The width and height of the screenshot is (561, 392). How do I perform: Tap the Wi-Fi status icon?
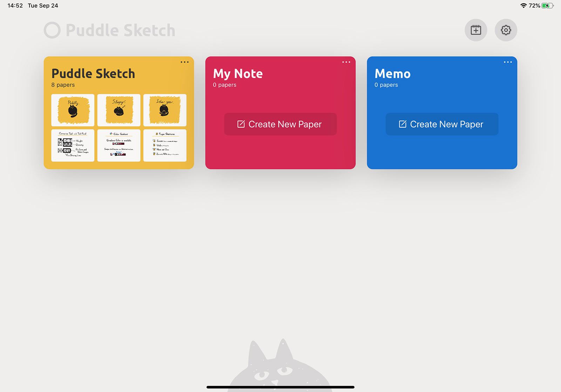coord(523,6)
